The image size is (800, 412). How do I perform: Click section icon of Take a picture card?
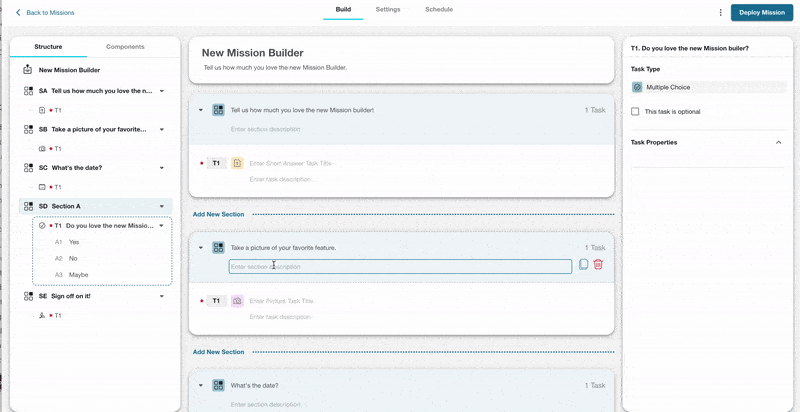(218, 248)
